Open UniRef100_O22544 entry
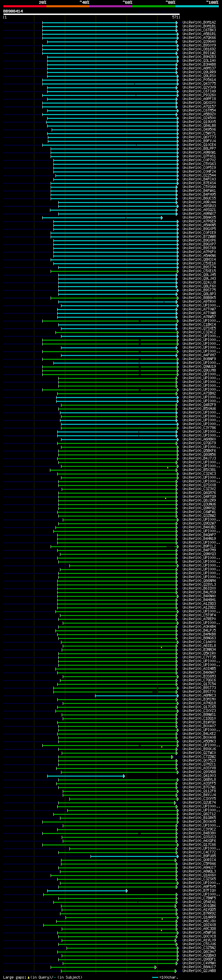Image resolution: width=222 pixels, height=980 pixels. coord(199,175)
